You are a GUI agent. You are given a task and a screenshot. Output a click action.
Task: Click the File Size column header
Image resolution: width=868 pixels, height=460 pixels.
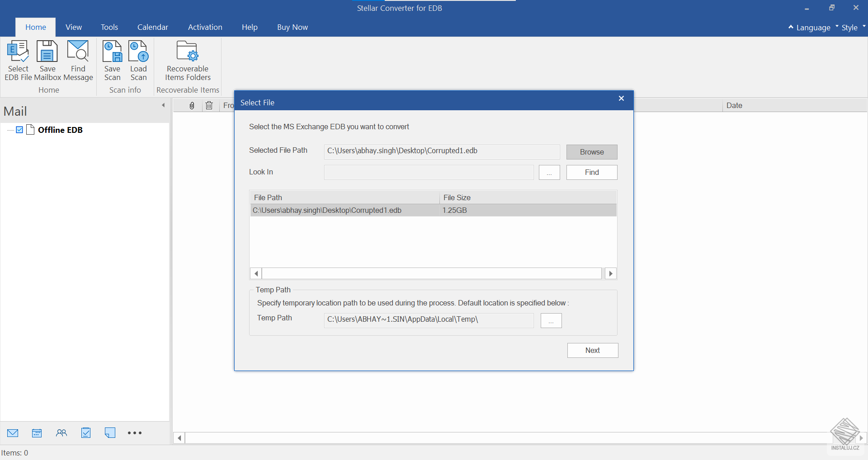(528, 197)
